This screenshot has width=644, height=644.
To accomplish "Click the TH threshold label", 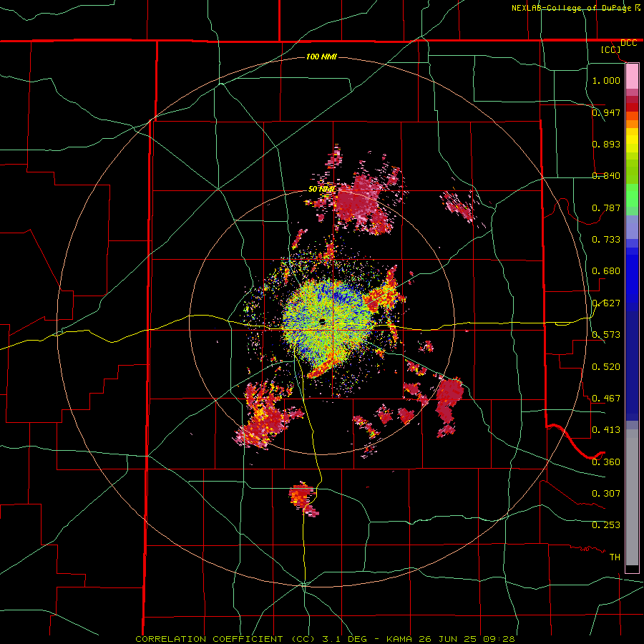I will (x=615, y=557).
